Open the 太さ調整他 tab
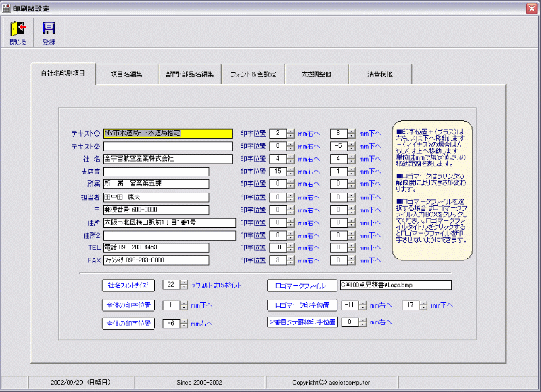Screen dimensions: 541x392 (x=316, y=74)
